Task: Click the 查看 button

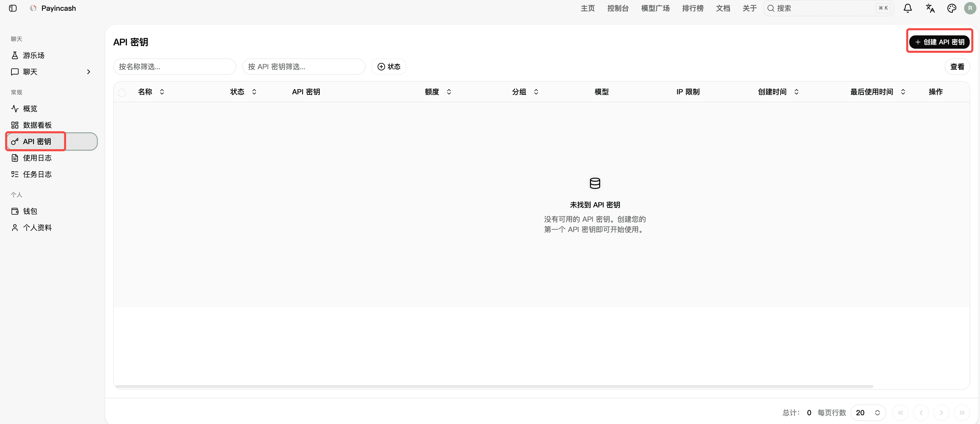Action: tap(957, 67)
